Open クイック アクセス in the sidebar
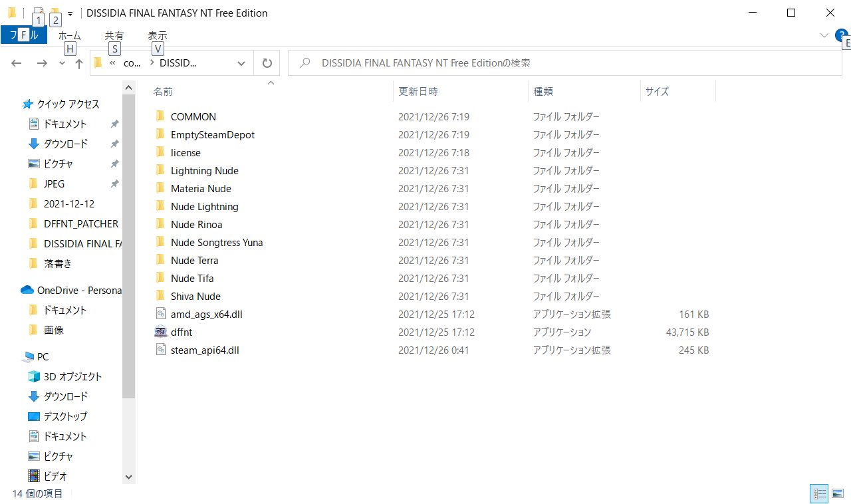This screenshot has height=504, width=851. tap(68, 104)
